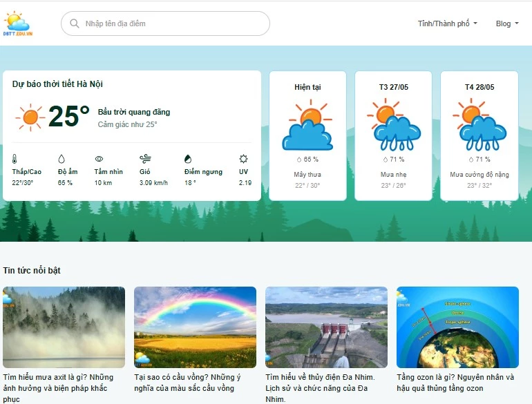This screenshot has height=404, width=532.
Task: Click the 23° / 32° temperature range
Action: [479, 185]
